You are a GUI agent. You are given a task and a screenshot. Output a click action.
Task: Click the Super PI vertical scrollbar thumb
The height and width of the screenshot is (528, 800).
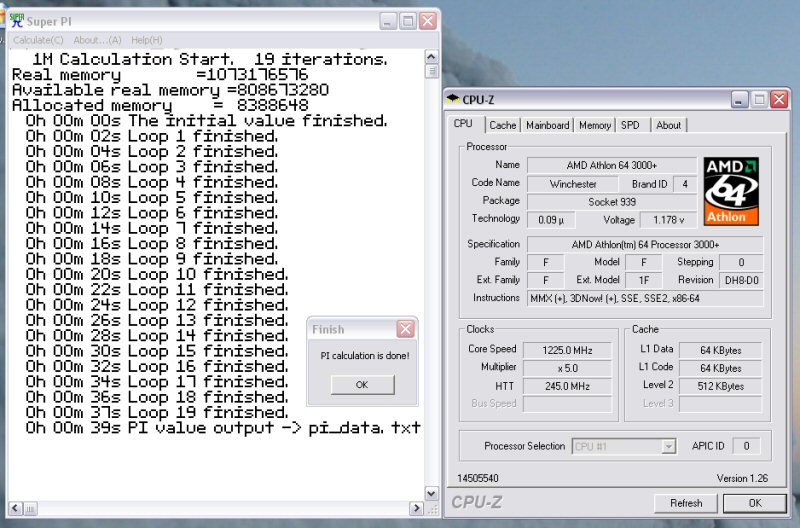coord(432,71)
